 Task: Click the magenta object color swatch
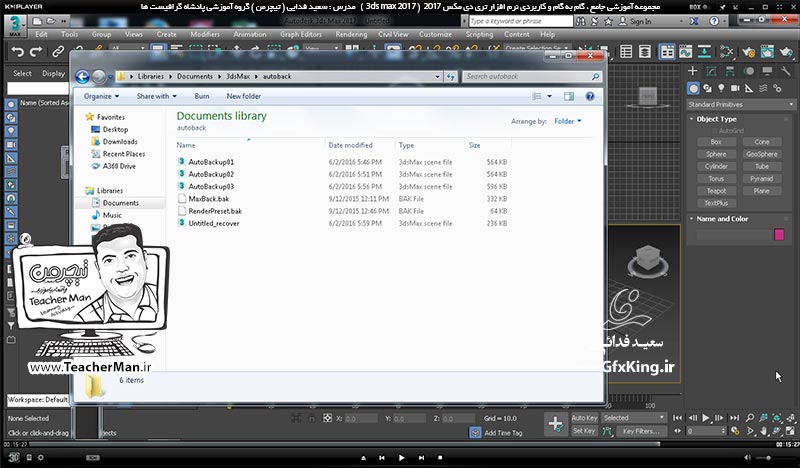click(779, 234)
